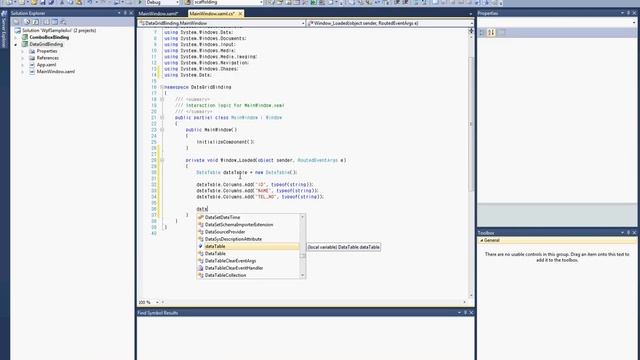Select MainWindow.xaml in Solution Explorer
Viewport: 640px width, 360px height.
(56, 71)
